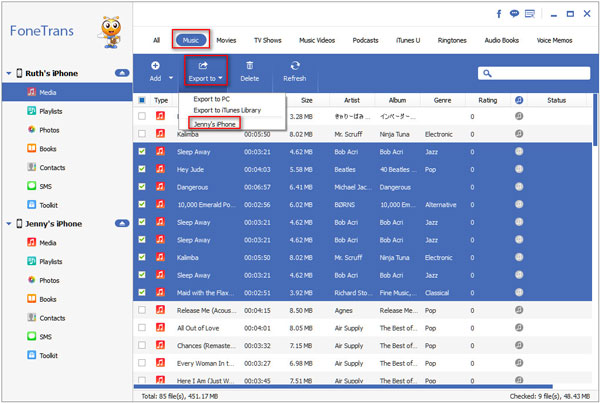Sort by the Artist column header
The width and height of the screenshot is (600, 403).
click(x=352, y=100)
